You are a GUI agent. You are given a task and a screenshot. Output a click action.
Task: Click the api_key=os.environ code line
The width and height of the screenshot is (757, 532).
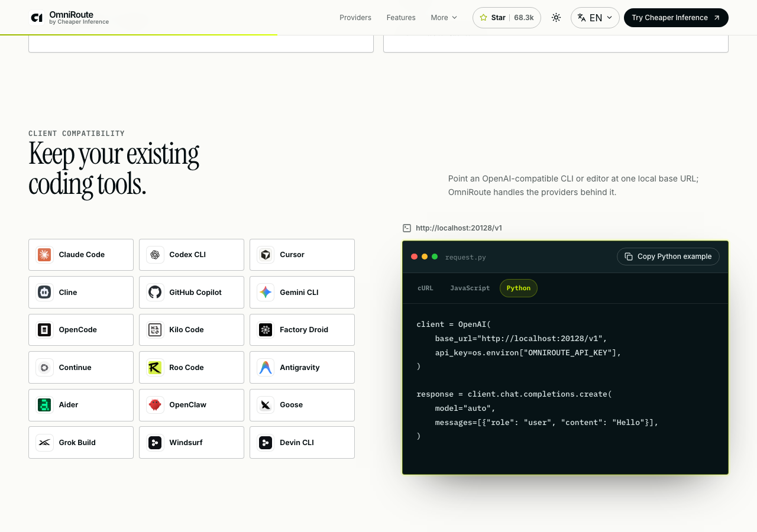(x=528, y=353)
